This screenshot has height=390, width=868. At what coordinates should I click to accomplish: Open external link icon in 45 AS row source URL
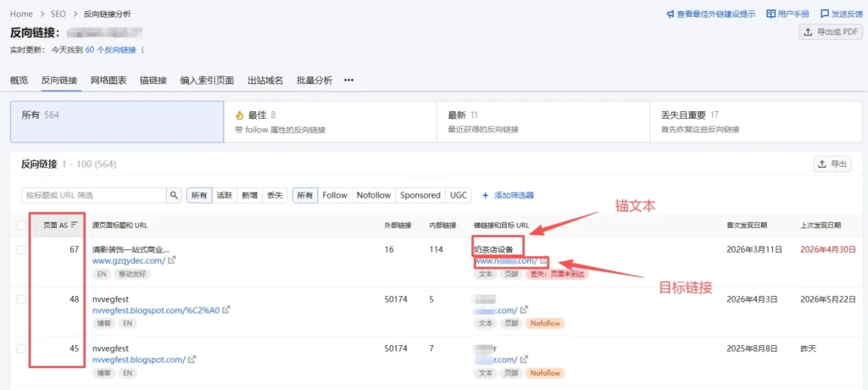tap(192, 359)
